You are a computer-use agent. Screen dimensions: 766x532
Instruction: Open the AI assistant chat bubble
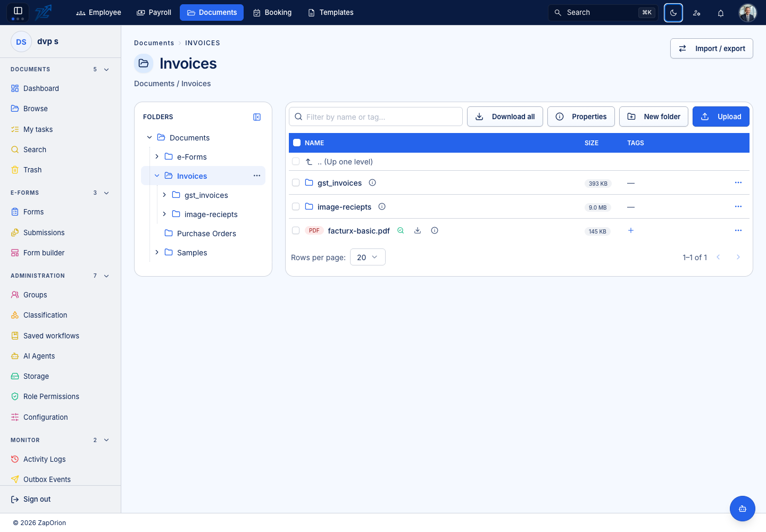coord(743,509)
